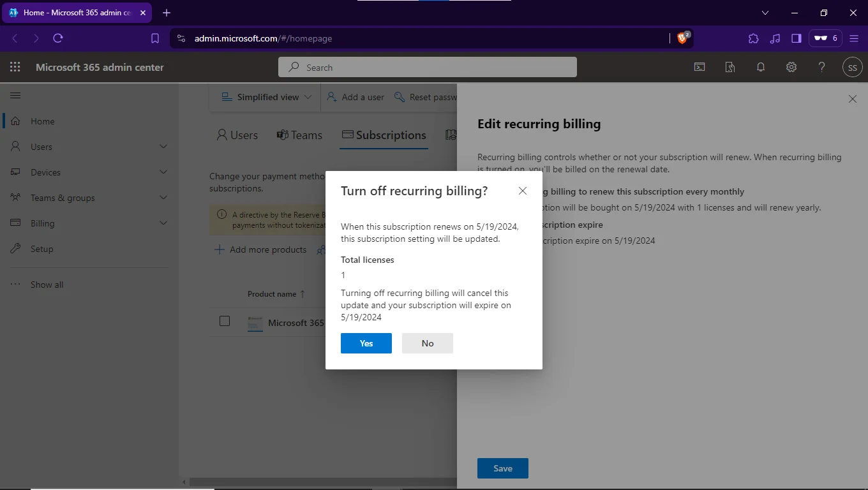
Task: Go back to the previous page
Action: pyautogui.click(x=15, y=38)
